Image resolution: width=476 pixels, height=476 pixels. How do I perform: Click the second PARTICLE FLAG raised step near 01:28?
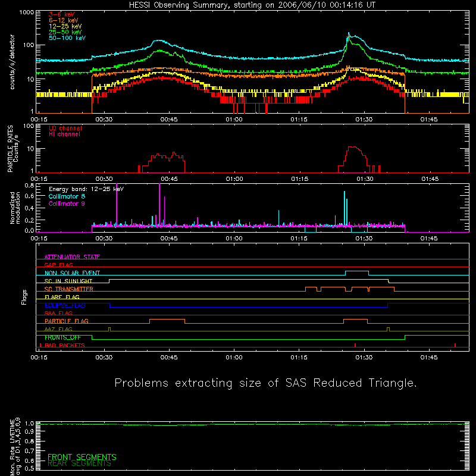point(355,320)
